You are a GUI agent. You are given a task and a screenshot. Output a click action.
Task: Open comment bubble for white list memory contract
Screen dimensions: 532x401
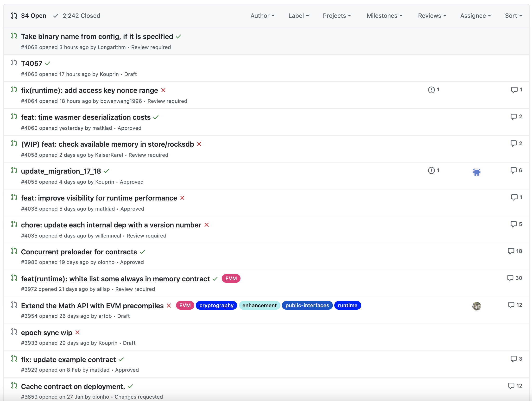pos(510,278)
